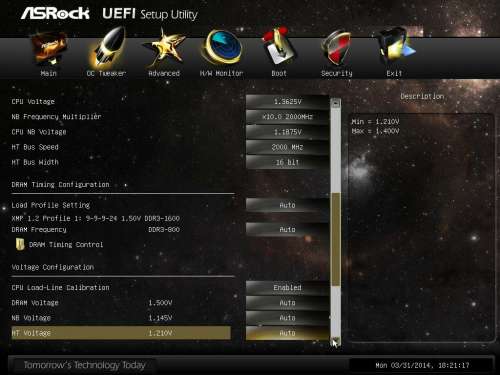Open DRAM Timing Control folder icon

20,244
